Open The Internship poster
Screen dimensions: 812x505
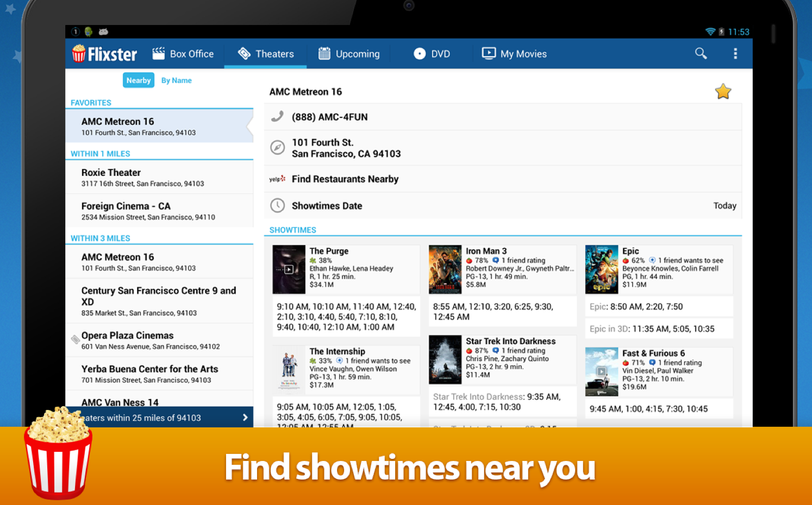point(289,369)
